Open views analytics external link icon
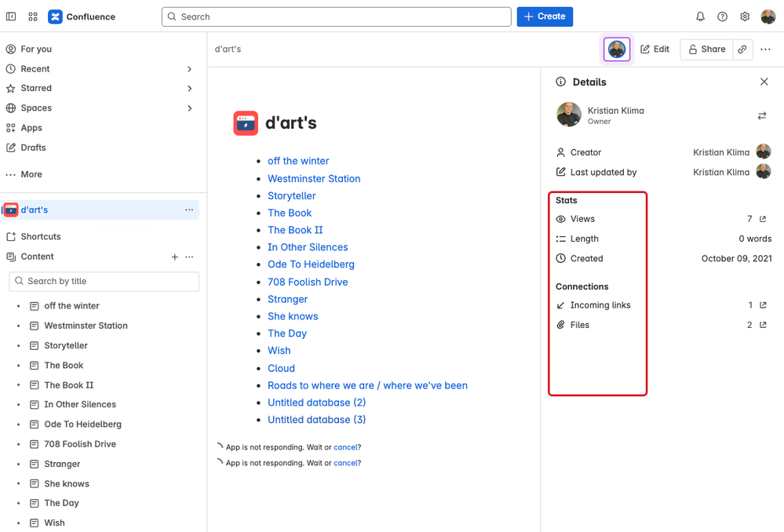784x532 pixels. [x=763, y=219]
